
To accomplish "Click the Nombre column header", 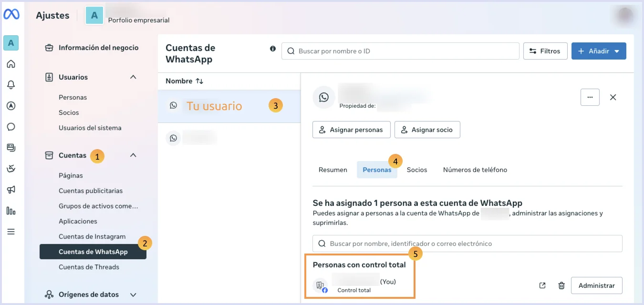I will click(179, 81).
